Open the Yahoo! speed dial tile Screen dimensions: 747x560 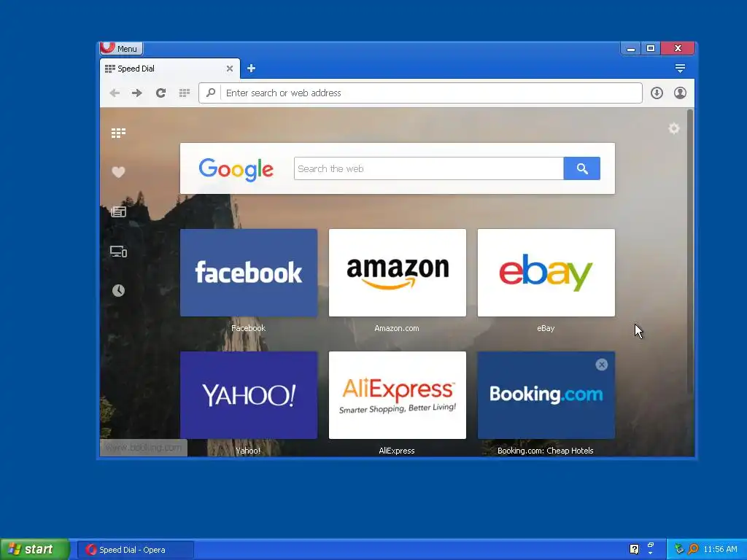249,395
